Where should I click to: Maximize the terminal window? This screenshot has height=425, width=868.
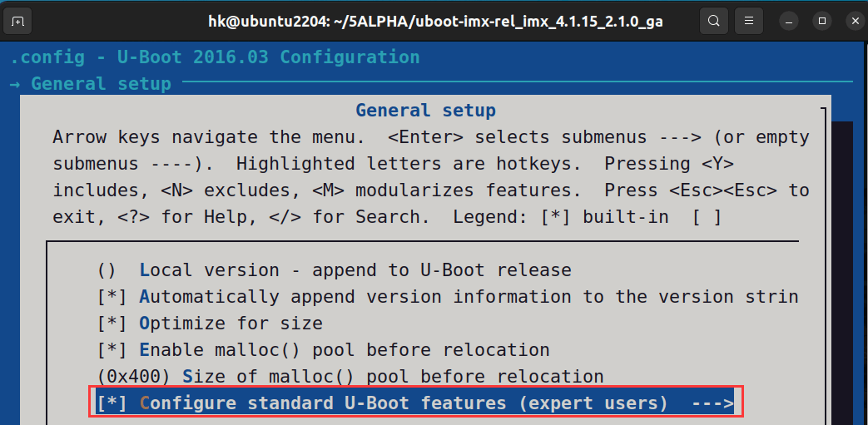pos(821,21)
